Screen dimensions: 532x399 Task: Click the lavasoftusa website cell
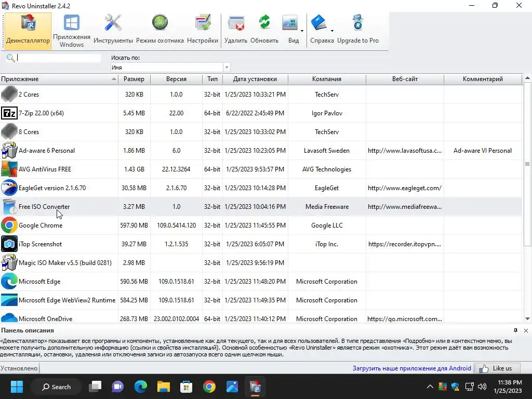(x=405, y=150)
